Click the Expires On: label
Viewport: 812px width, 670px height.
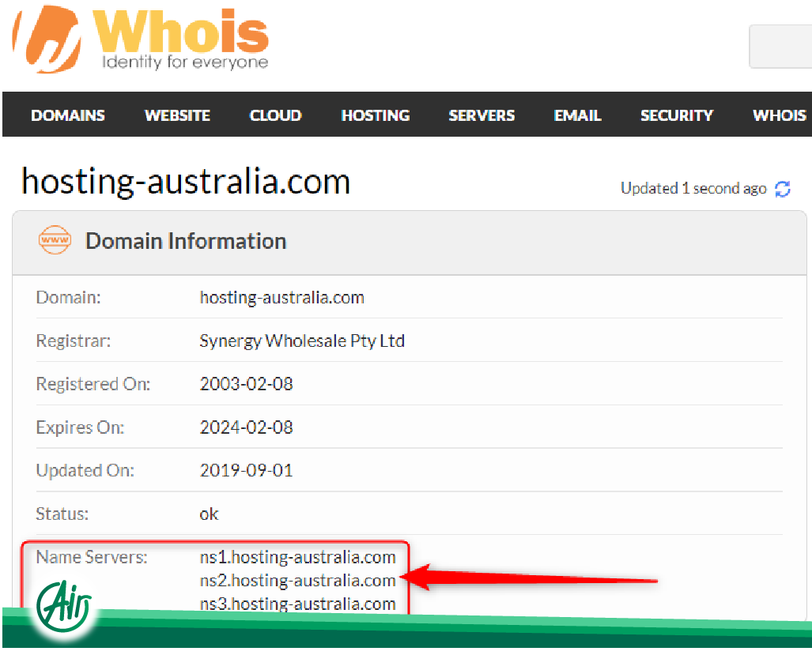(81, 427)
